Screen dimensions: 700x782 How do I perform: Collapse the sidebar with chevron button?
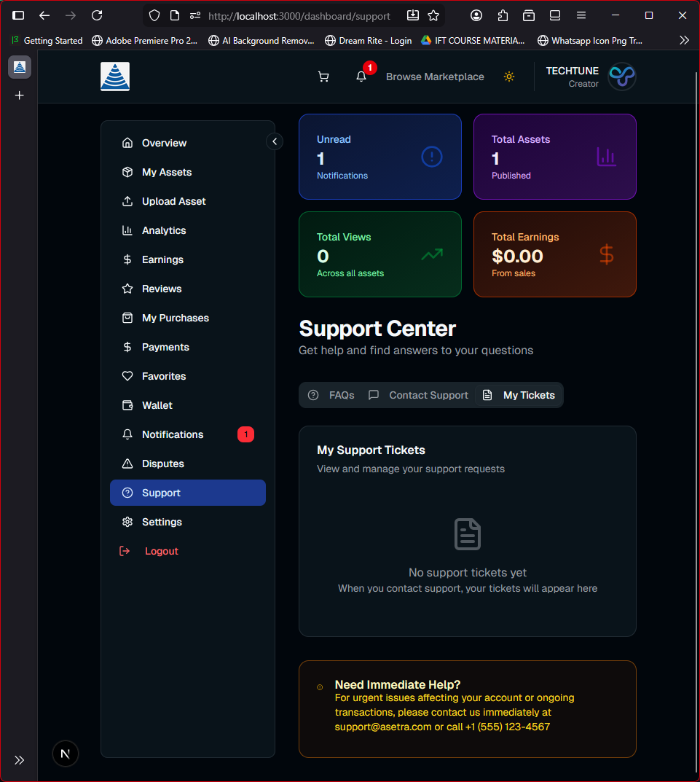tap(275, 141)
